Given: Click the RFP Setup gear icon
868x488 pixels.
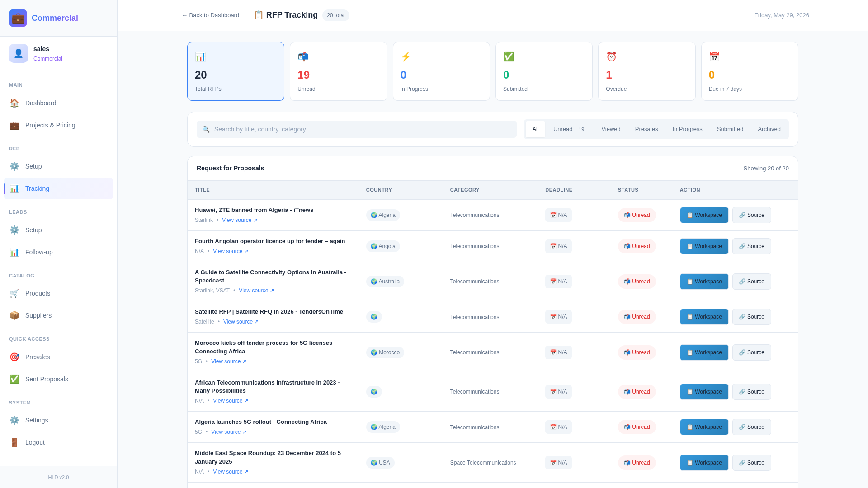Looking at the screenshot, I should (x=14, y=166).
